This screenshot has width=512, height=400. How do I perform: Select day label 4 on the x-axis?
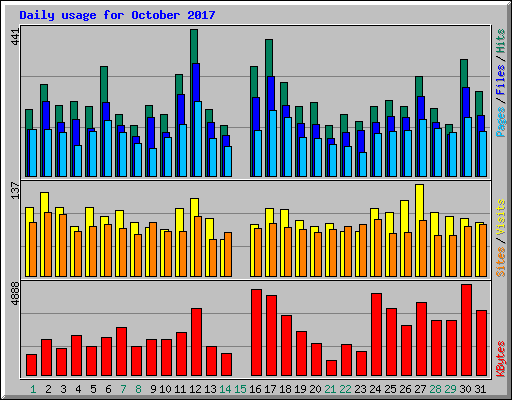point(78,389)
